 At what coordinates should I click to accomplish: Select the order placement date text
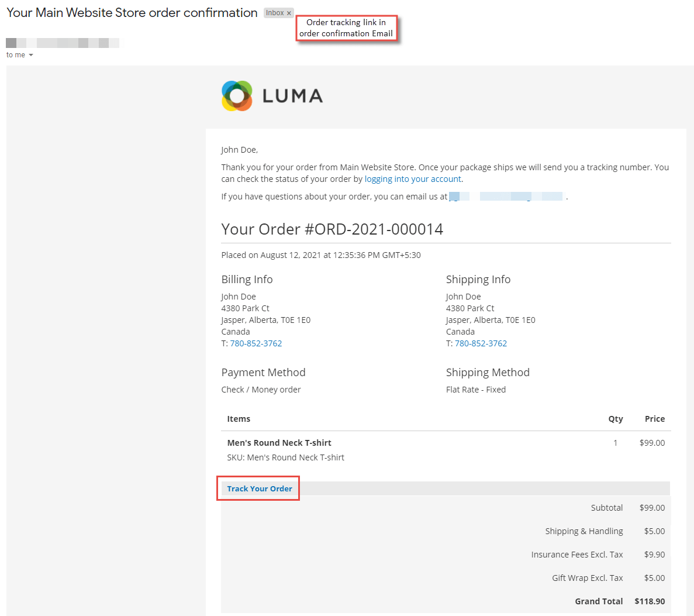pos(321,254)
